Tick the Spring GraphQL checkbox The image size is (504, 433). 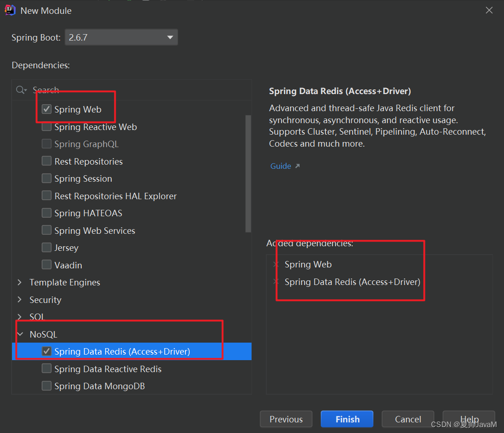(47, 143)
